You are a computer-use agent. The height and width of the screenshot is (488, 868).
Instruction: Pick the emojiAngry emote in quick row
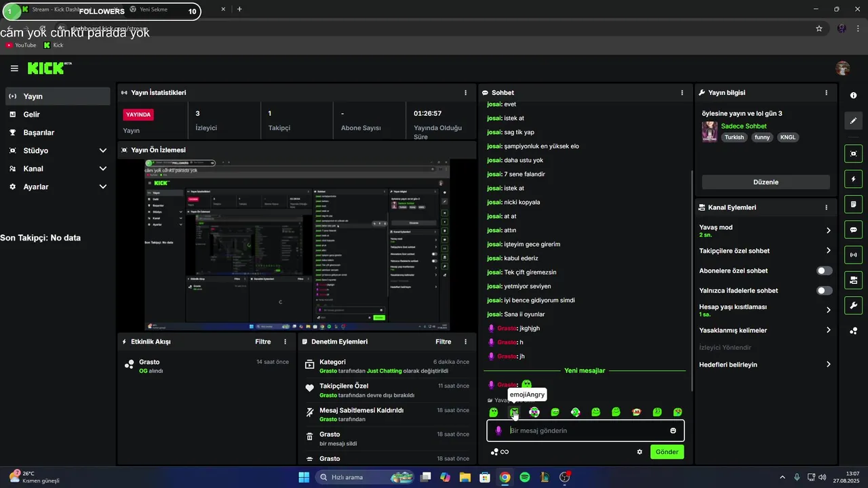pyautogui.click(x=514, y=412)
